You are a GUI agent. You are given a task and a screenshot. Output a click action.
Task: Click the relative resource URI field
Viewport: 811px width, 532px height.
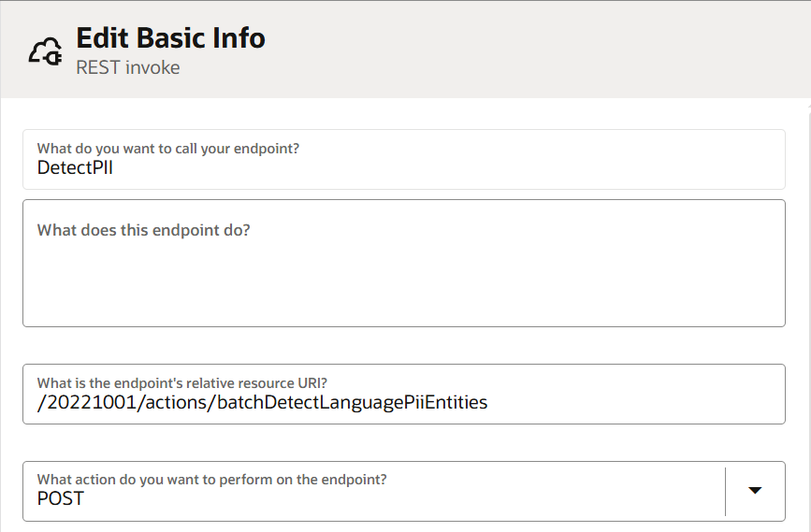coord(404,394)
